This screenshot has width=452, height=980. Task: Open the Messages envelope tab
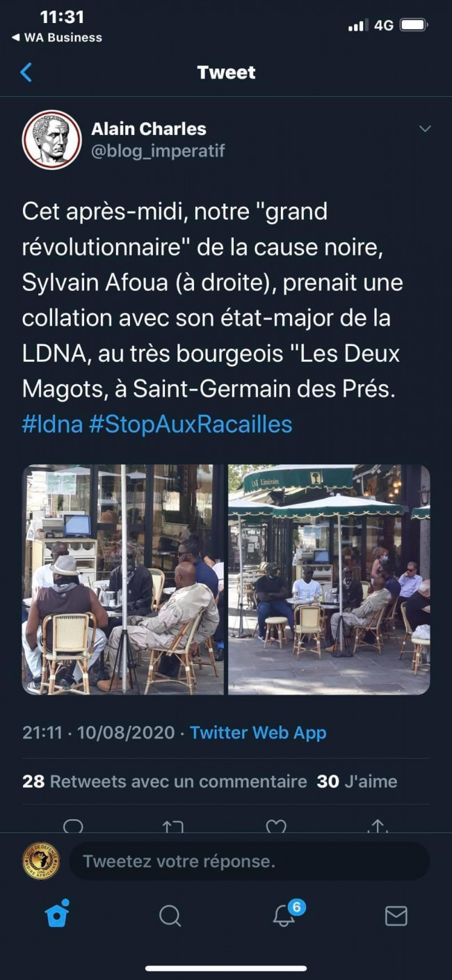click(396, 915)
